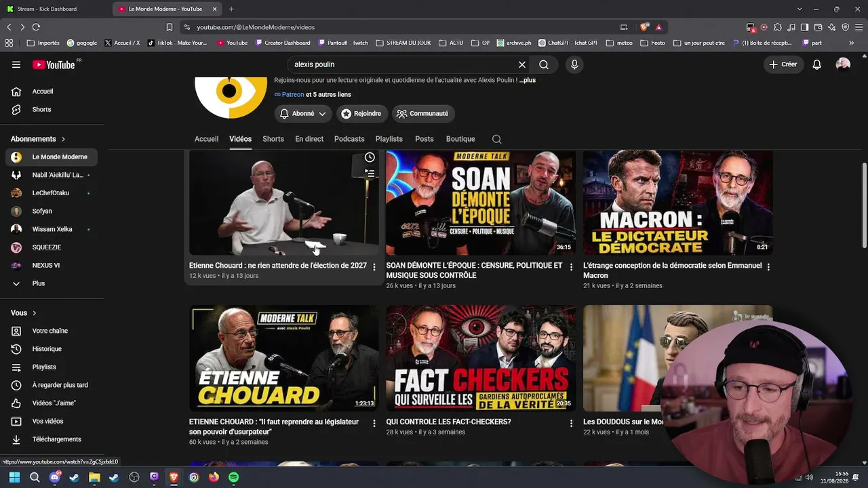Image resolution: width=868 pixels, height=488 pixels.
Task: Open Wissam Xelka subscription
Action: click(x=52, y=229)
